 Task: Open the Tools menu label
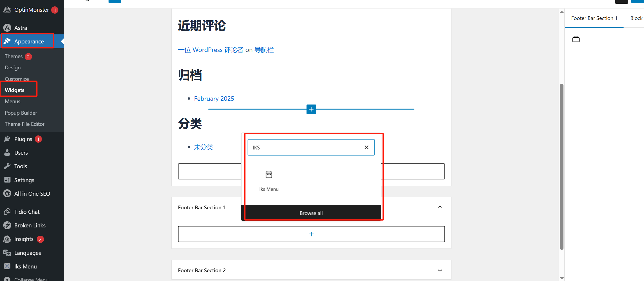click(x=21, y=166)
